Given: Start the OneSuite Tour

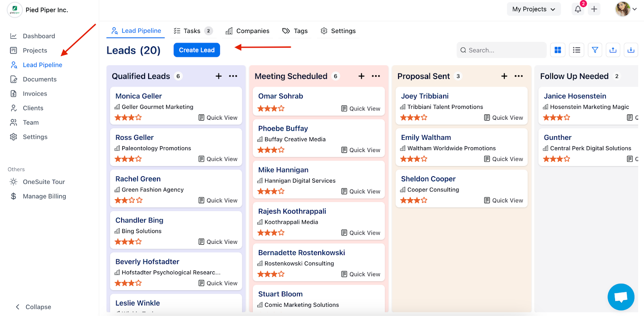Looking at the screenshot, I should click(x=43, y=182).
